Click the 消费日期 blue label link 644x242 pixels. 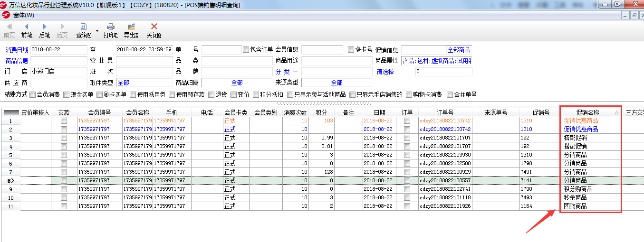point(17,50)
